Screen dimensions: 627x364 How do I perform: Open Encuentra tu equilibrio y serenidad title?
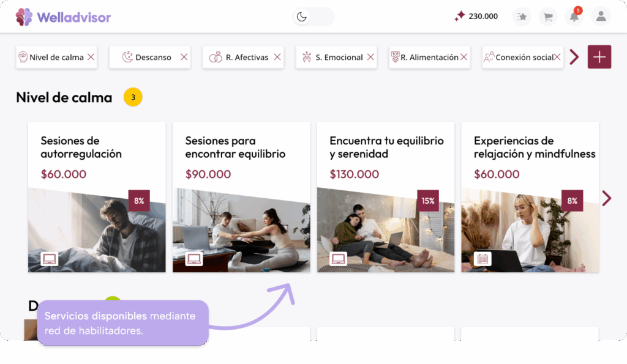[386, 147]
